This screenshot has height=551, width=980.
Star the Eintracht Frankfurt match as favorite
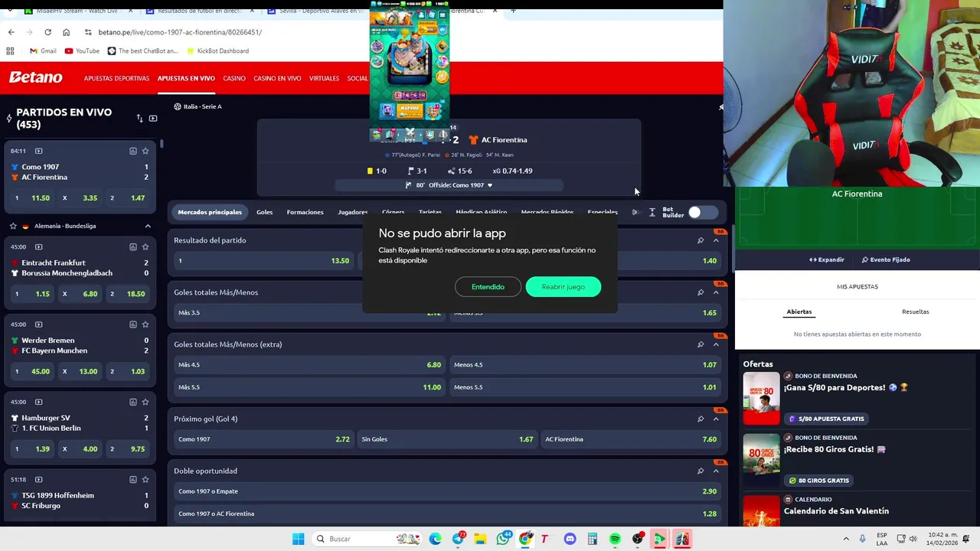tap(145, 247)
